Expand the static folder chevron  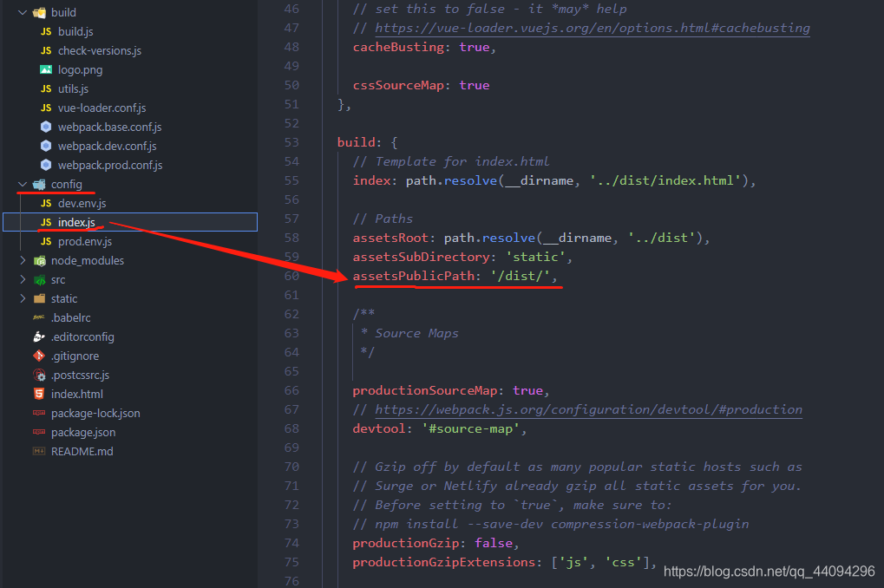23,298
